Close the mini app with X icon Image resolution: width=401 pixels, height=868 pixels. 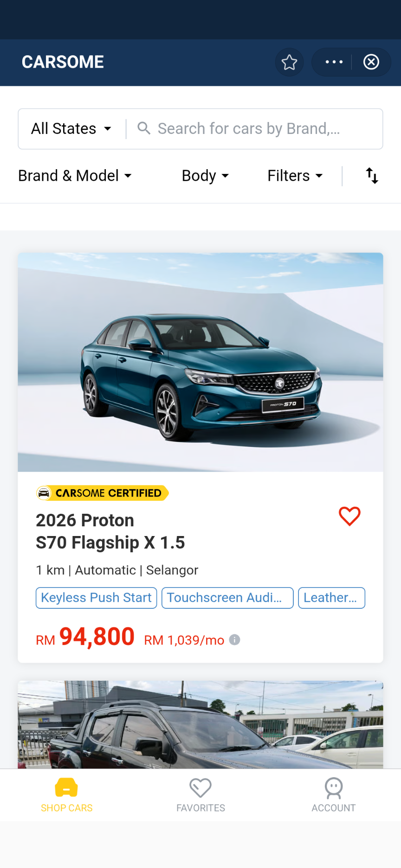pos(371,62)
